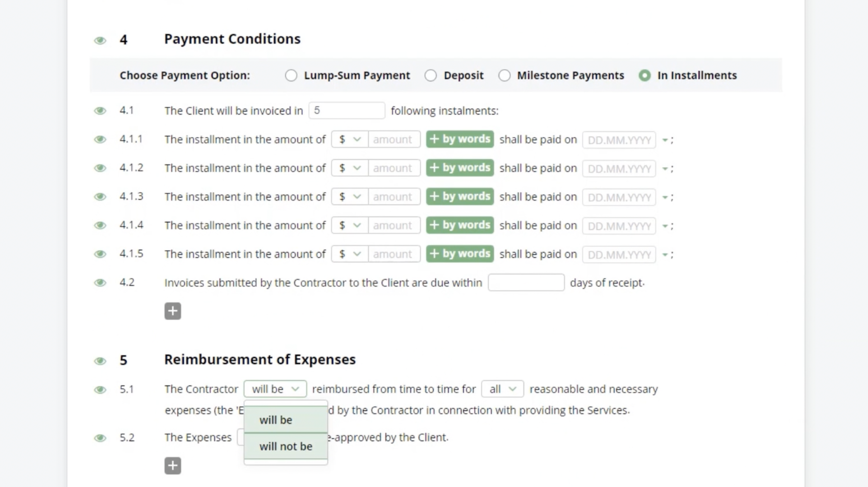Hide clause 4.1.3 using its eye icon

[100, 197]
